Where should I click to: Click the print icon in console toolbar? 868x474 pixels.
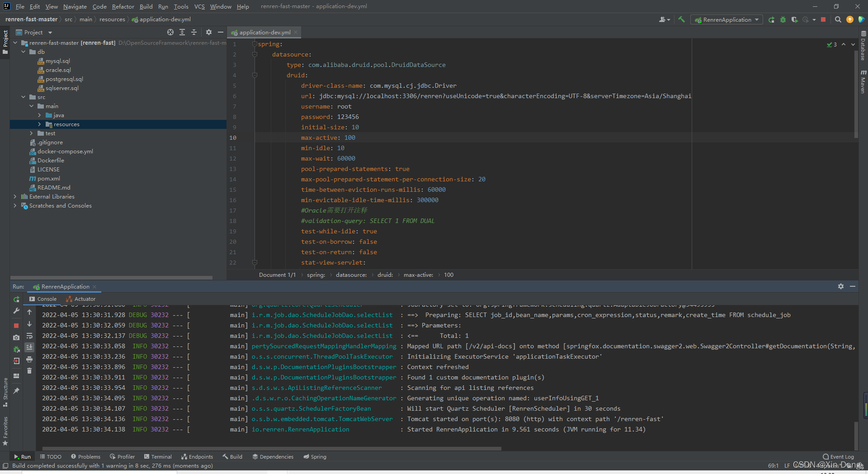coord(29,359)
